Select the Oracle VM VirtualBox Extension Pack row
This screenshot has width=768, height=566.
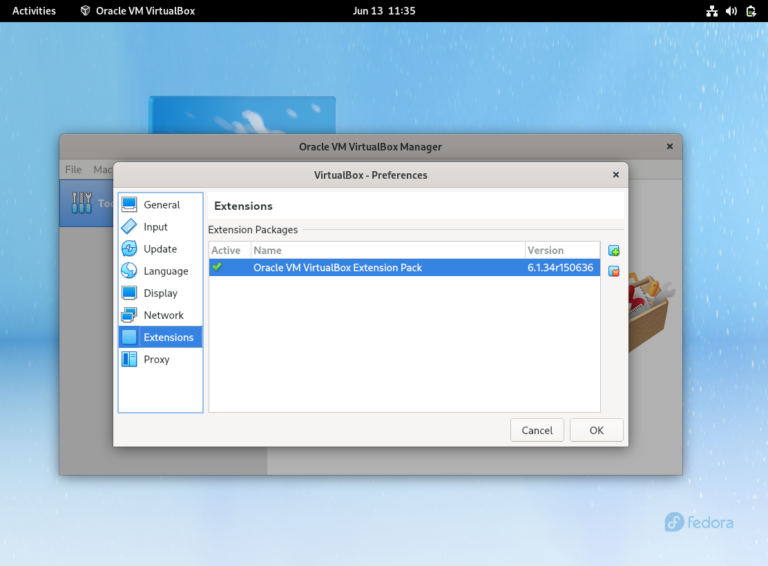pyautogui.click(x=405, y=267)
